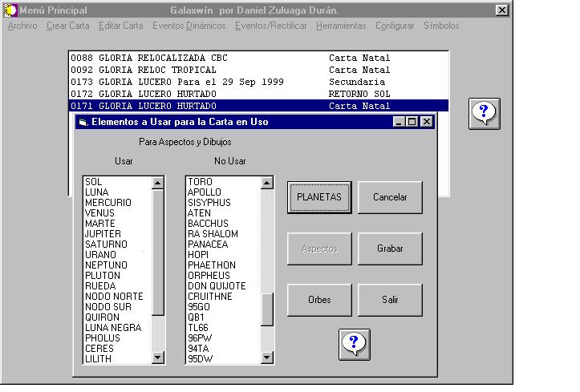Click the help icon below Salir button
580x392 pixels.
pos(355,344)
